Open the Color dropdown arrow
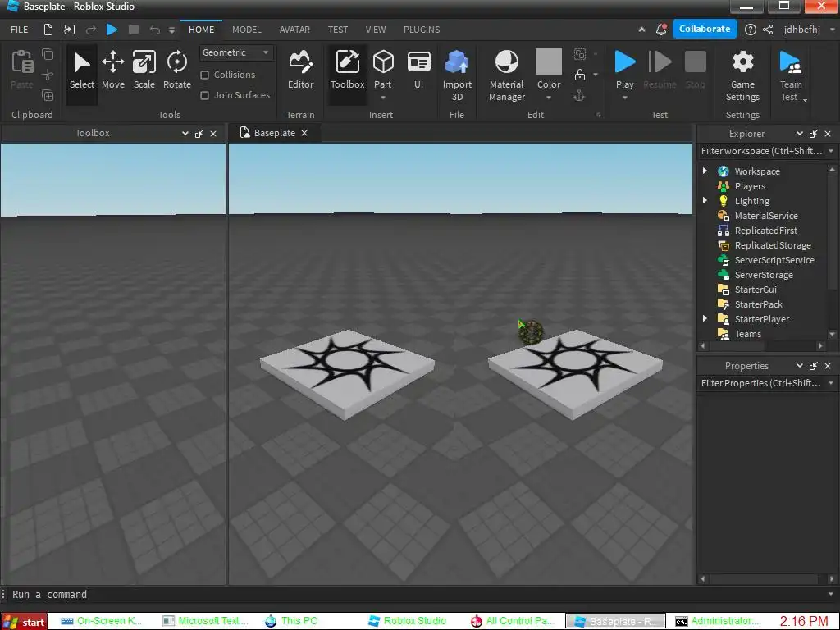The width and height of the screenshot is (840, 630). tap(549, 98)
